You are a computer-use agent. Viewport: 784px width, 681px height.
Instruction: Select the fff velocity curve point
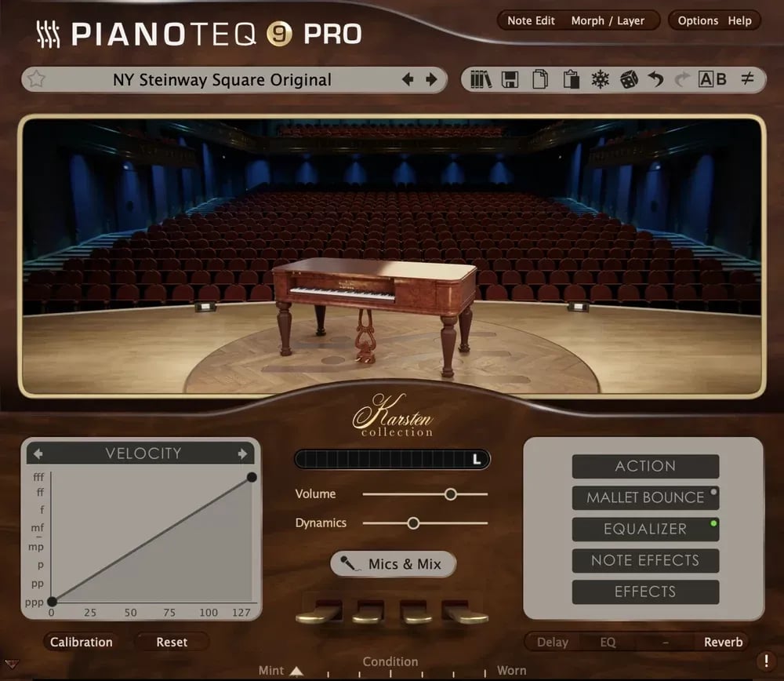coord(252,477)
